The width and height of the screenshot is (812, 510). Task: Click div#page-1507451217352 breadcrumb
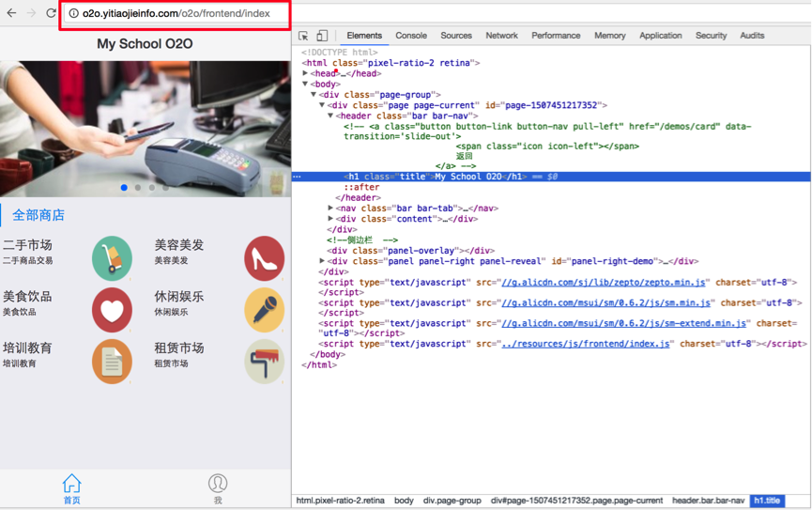click(x=576, y=501)
